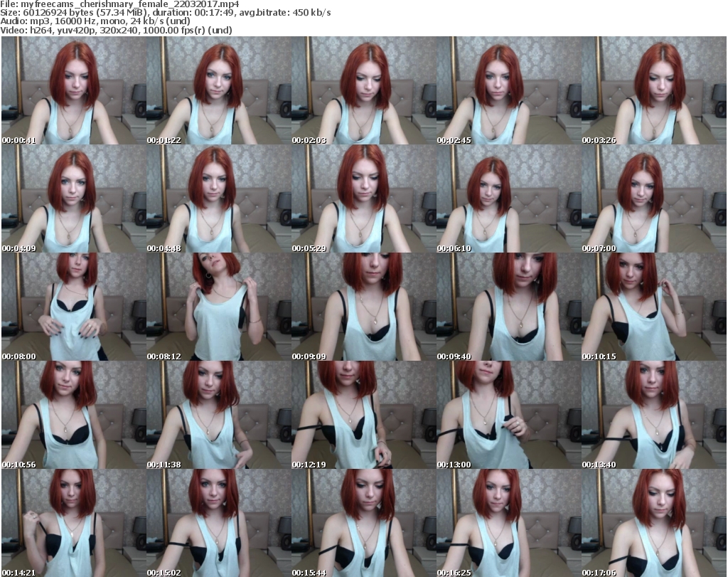Click the file size and duration line
728x577 pixels.
[x=166, y=13]
